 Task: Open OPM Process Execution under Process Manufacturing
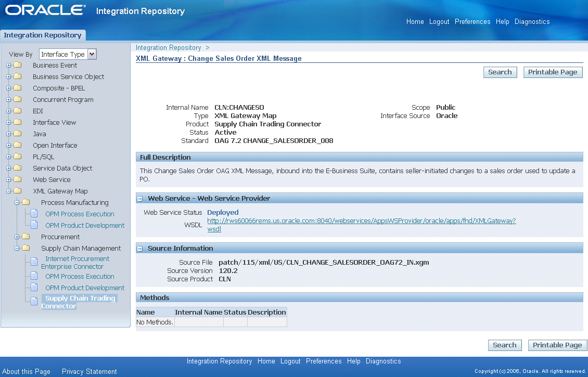coord(80,214)
